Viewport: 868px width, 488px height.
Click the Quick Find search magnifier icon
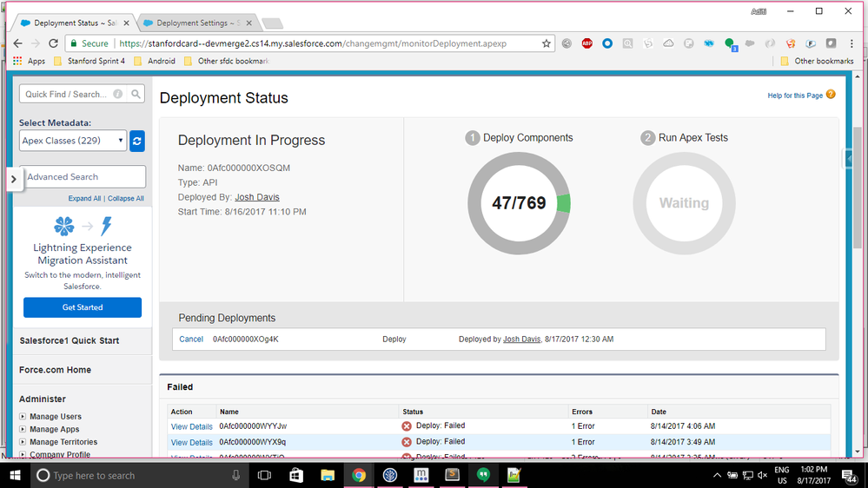point(136,94)
